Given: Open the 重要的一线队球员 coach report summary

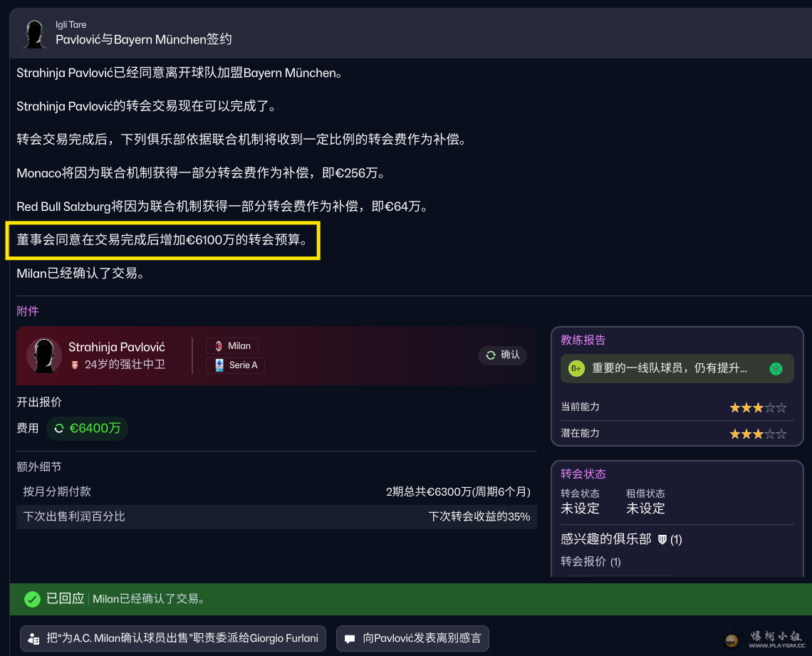Looking at the screenshot, I should tap(677, 369).
